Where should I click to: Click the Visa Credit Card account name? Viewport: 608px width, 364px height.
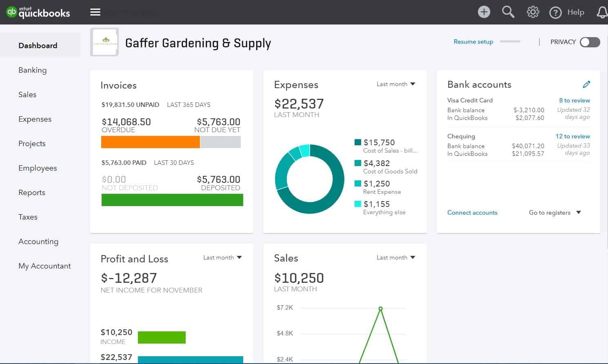(470, 100)
